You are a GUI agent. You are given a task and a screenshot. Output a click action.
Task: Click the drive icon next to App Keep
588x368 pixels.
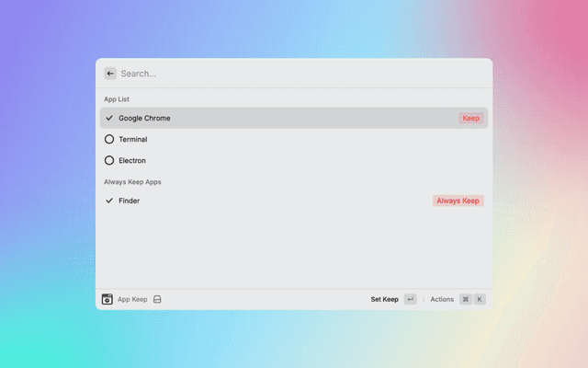157,299
